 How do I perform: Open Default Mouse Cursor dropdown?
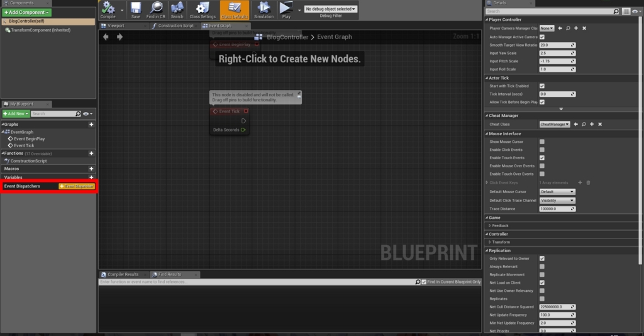(557, 192)
